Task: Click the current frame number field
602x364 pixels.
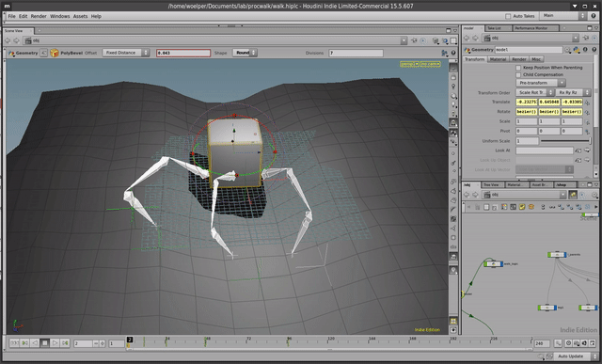Action: pyautogui.click(x=84, y=343)
